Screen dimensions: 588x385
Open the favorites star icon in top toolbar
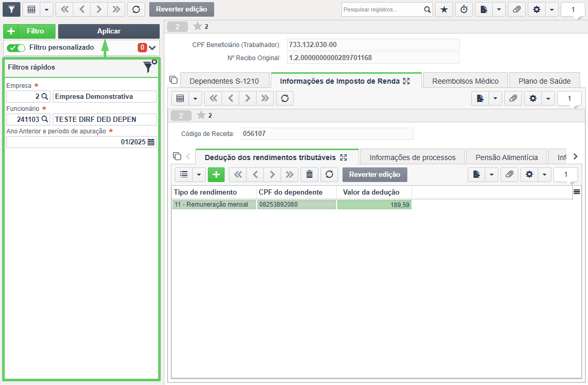(x=444, y=9)
